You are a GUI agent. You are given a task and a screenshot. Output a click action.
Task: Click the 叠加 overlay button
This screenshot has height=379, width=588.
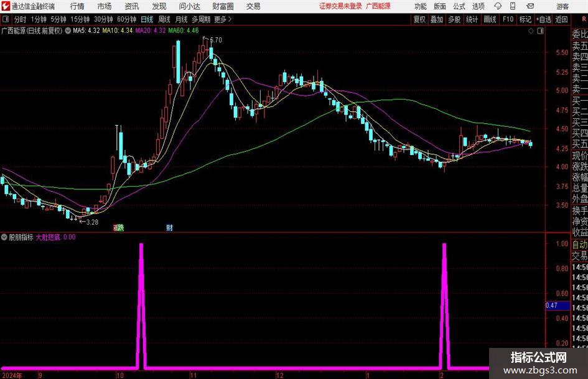(x=437, y=19)
